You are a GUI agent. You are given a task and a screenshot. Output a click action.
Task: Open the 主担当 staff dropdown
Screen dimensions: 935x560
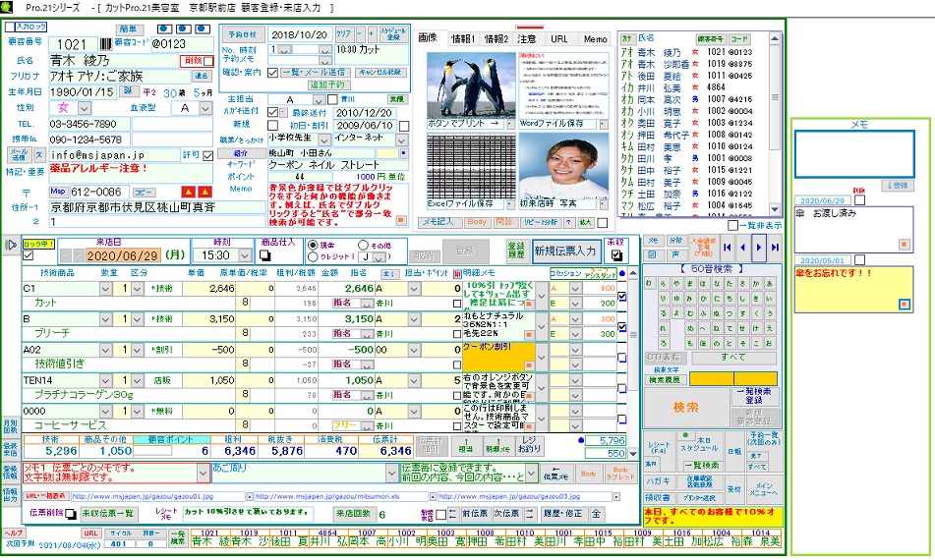319,99
